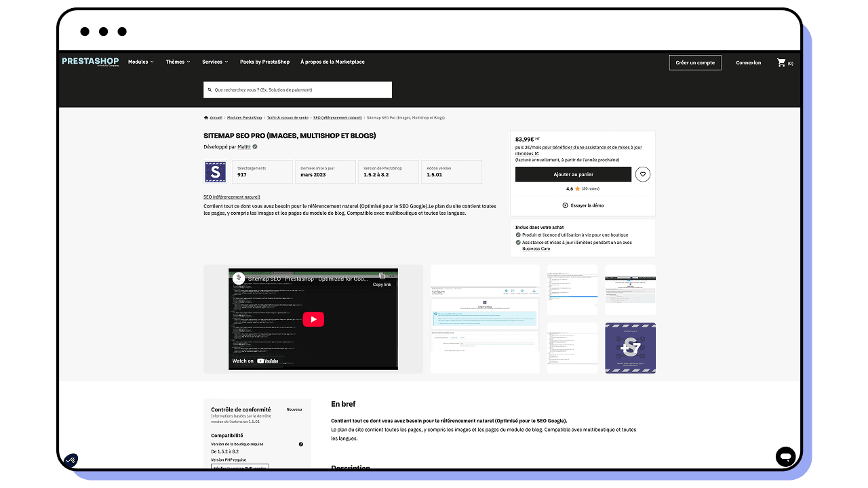Expand the Modules dropdown menu
This screenshot has width=868, height=488.
click(x=141, y=62)
